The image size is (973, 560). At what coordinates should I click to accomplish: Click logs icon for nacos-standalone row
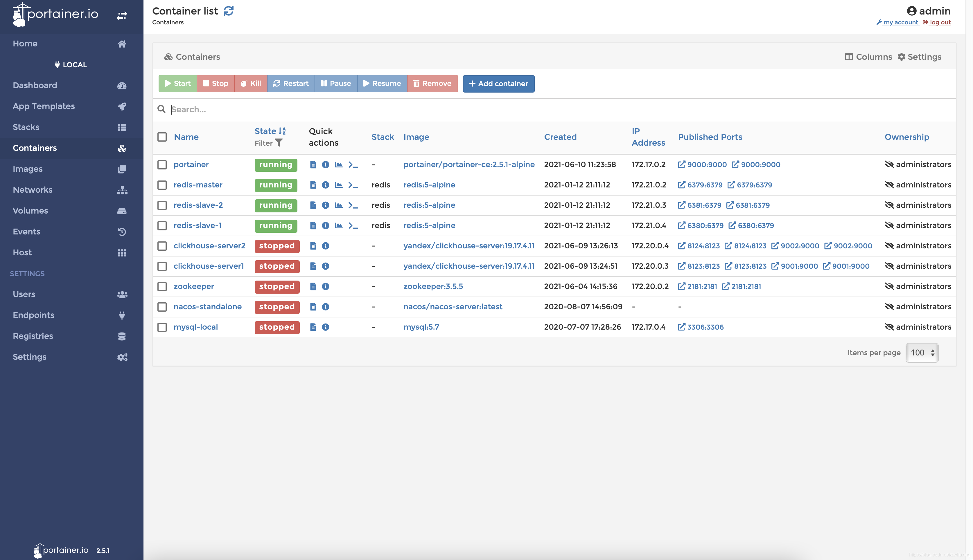(x=313, y=307)
